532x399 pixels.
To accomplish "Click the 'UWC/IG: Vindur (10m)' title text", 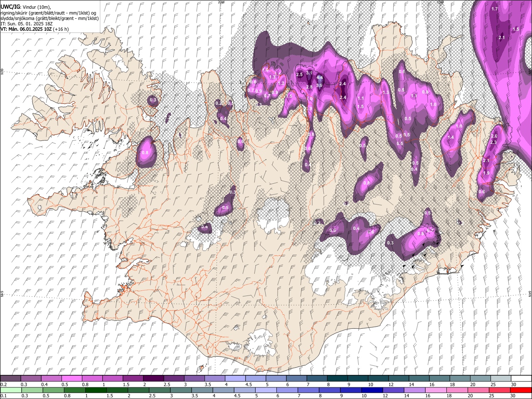I will coord(25,7).
